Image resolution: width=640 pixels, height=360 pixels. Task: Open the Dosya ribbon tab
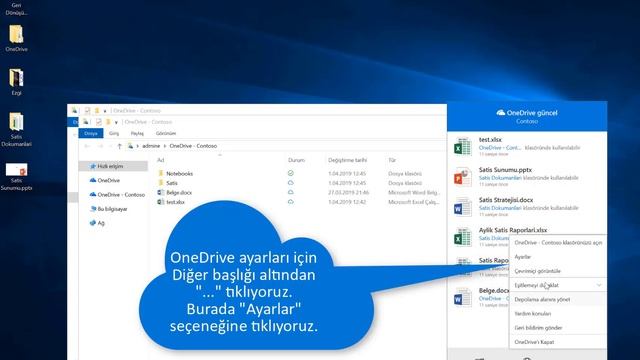pyautogui.click(x=91, y=133)
